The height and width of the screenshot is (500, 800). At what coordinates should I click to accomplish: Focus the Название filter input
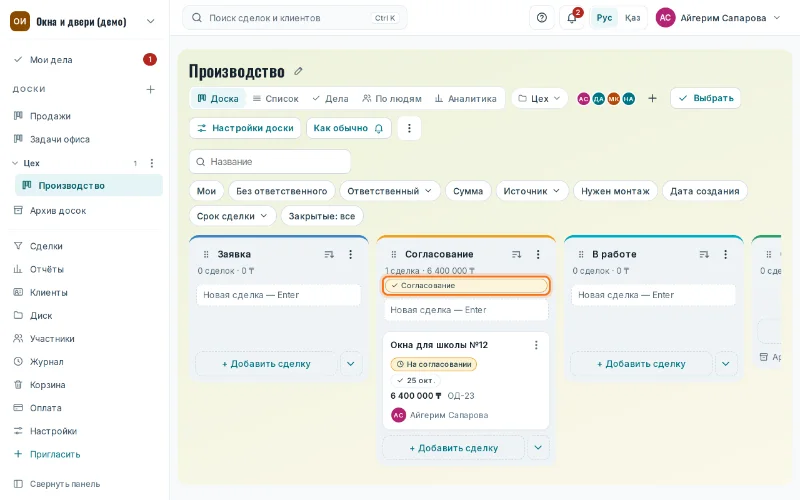[270, 162]
